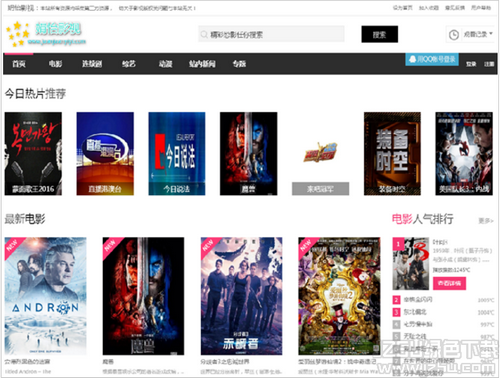Screen dimensions: 500x378
Task: Open the 今日说法 recommended poster
Action: click(x=177, y=154)
